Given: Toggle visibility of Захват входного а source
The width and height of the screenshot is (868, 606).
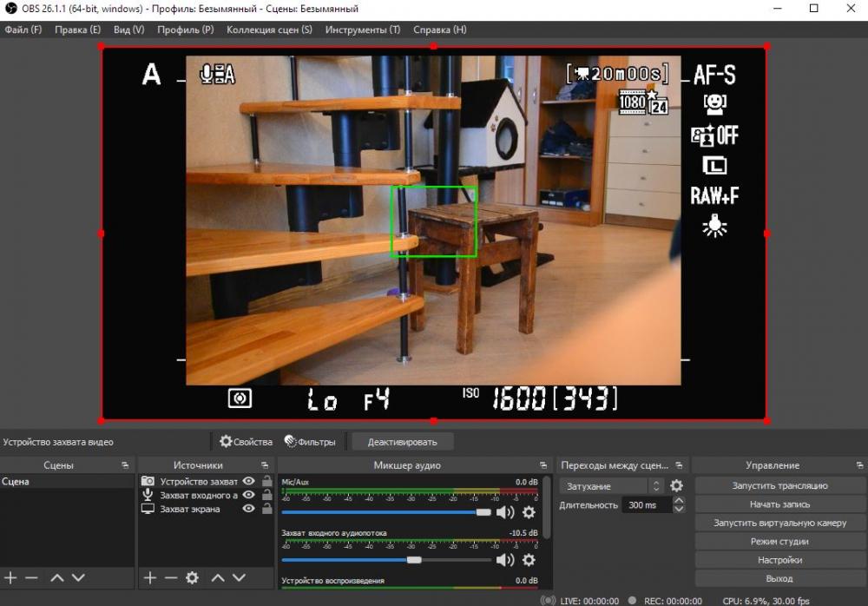Looking at the screenshot, I should [249, 495].
